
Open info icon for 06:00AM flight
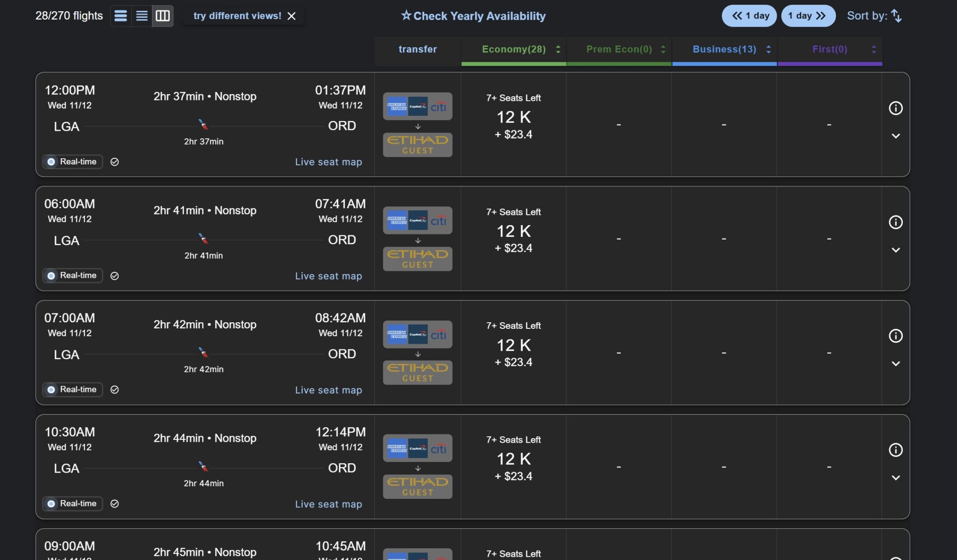click(895, 222)
